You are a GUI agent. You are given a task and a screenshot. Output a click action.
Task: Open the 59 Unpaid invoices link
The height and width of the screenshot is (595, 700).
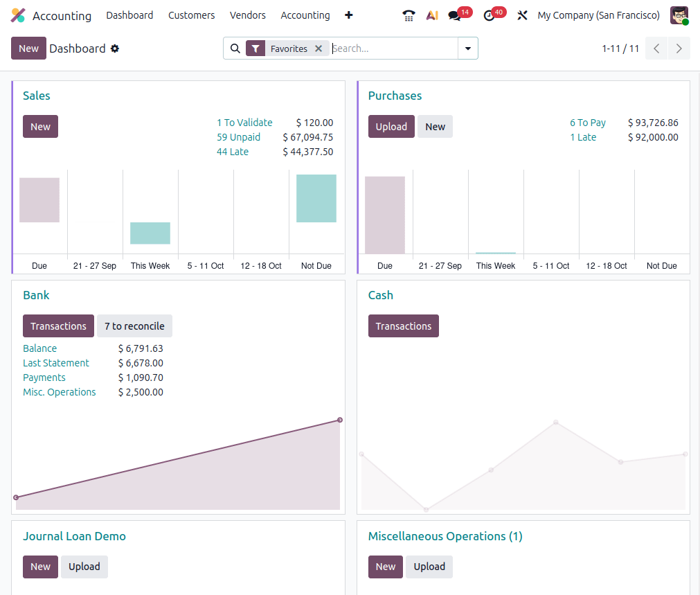tap(238, 137)
